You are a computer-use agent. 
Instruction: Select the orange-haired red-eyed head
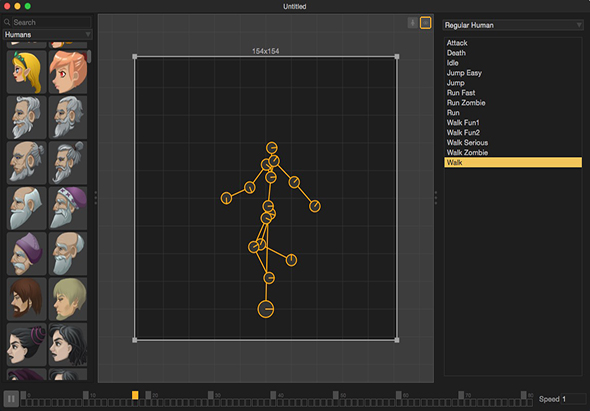[68, 72]
